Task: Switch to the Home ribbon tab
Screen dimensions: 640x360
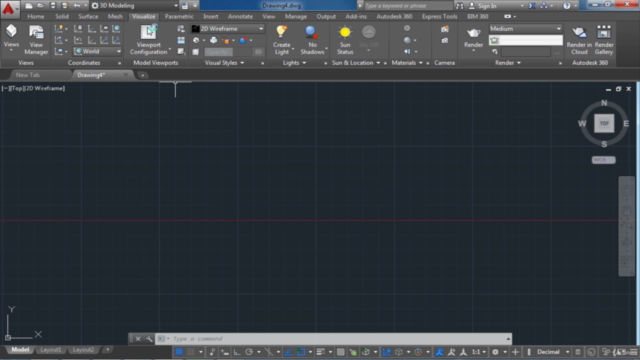Action: click(36, 16)
